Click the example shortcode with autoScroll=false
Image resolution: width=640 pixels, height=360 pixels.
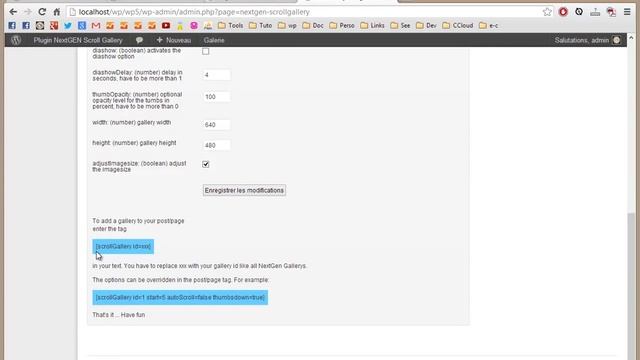(180, 298)
